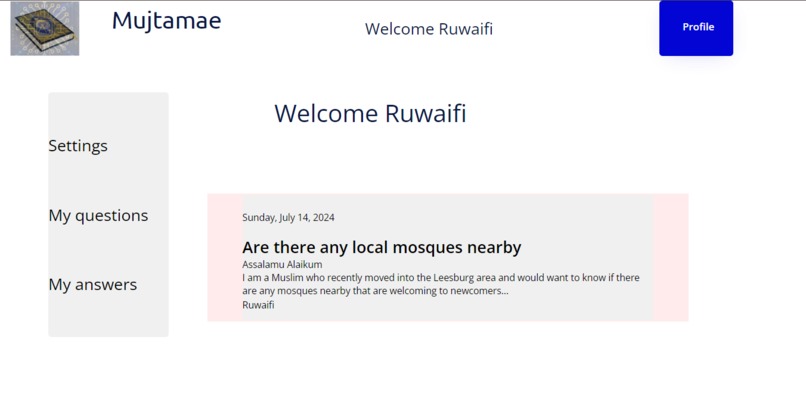Viewport: 806px width, 396px height.
Task: Click the Mujtamae site title
Action: (167, 21)
